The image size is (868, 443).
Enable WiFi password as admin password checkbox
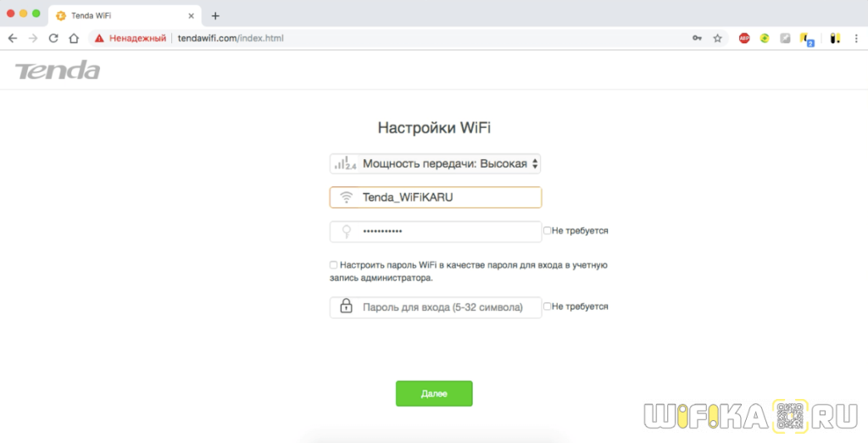pyautogui.click(x=333, y=265)
